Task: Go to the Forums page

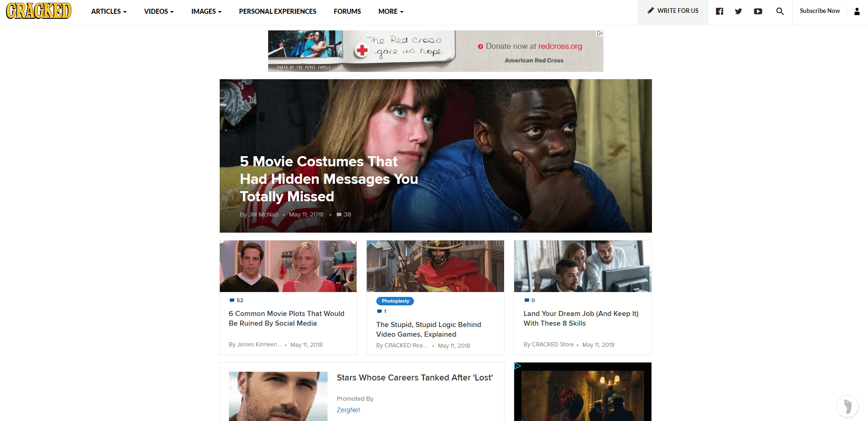Action: tap(347, 12)
